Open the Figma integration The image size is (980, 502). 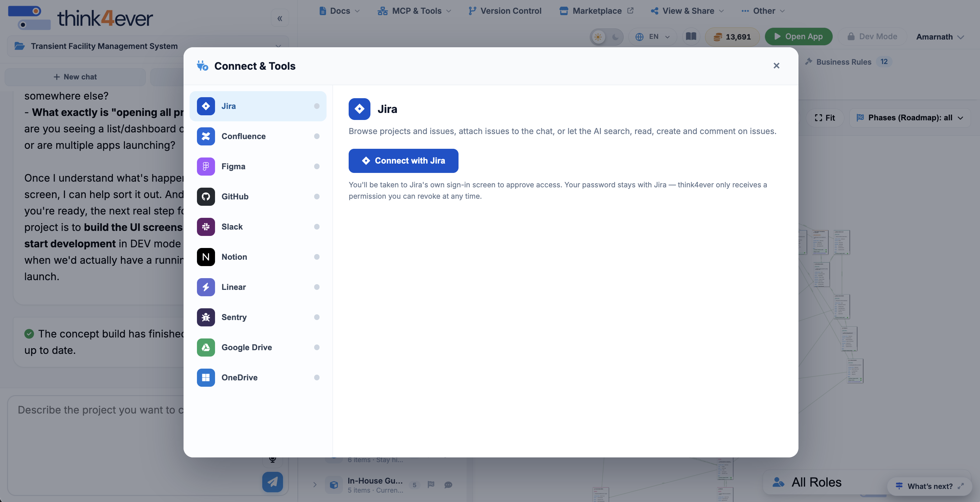[258, 166]
